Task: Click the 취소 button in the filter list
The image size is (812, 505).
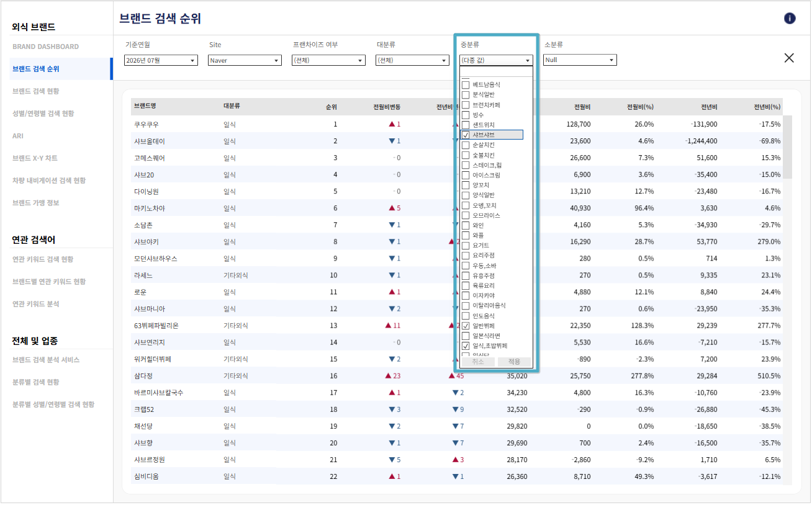Action: coord(477,362)
